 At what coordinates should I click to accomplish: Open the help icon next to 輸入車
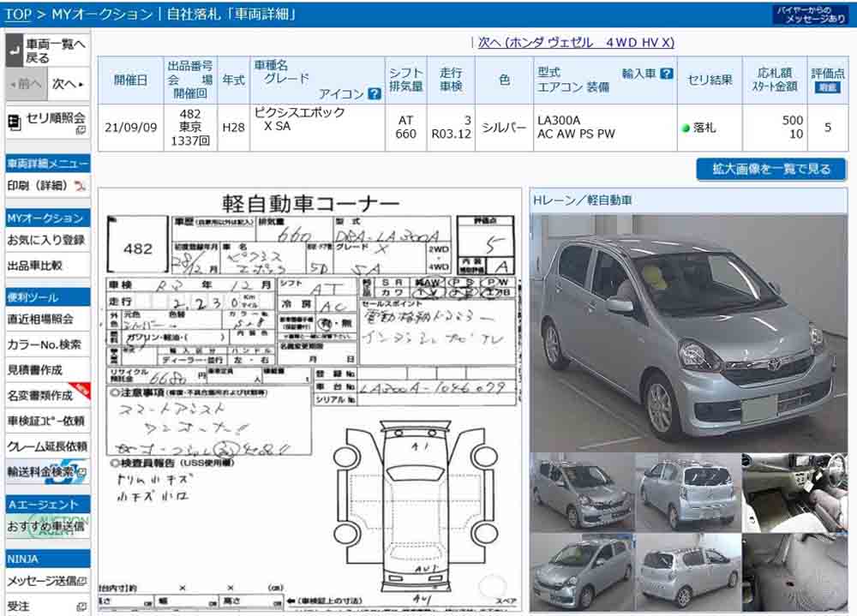[x=666, y=73]
